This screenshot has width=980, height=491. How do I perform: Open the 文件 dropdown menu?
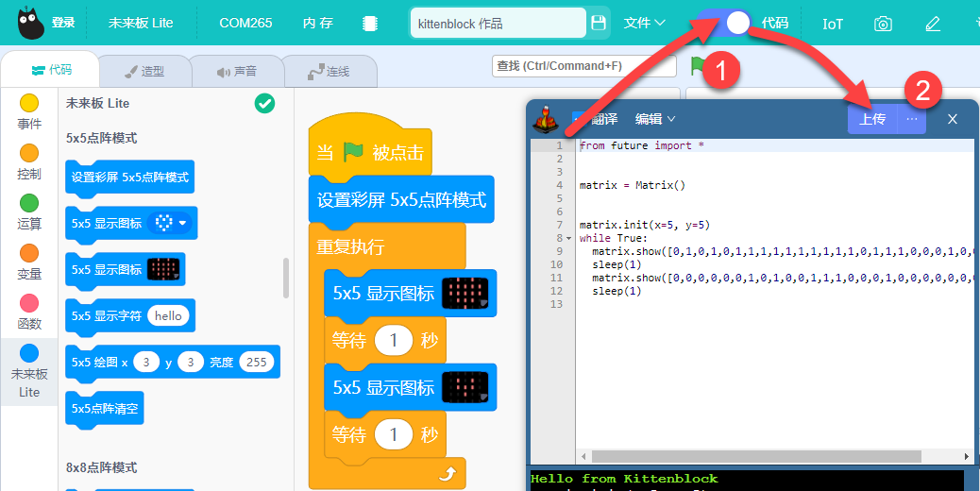point(645,23)
